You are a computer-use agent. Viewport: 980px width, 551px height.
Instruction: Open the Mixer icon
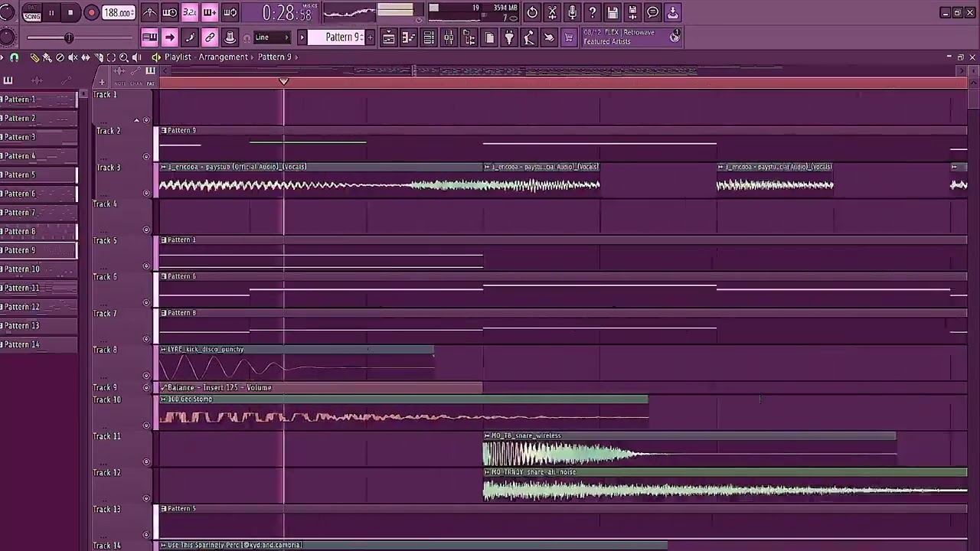tap(449, 37)
